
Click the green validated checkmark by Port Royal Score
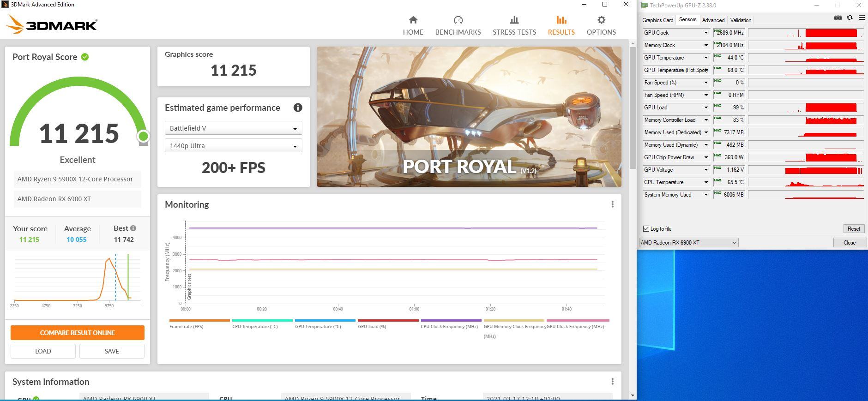(x=85, y=57)
